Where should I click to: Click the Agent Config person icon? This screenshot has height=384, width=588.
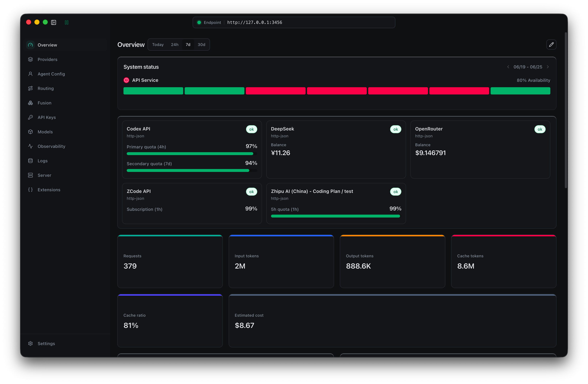point(30,74)
